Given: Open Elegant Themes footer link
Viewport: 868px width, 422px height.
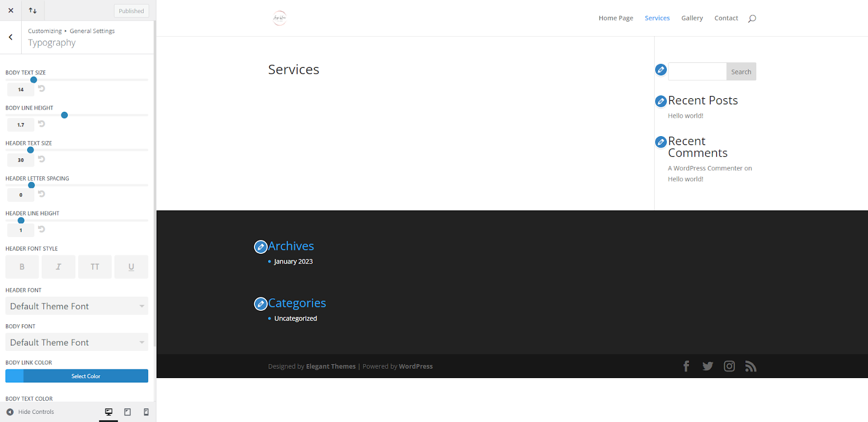Looking at the screenshot, I should [x=331, y=366].
